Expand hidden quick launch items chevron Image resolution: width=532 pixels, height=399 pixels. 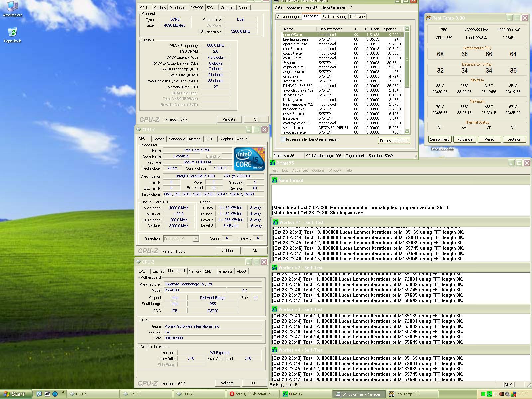[63, 393]
